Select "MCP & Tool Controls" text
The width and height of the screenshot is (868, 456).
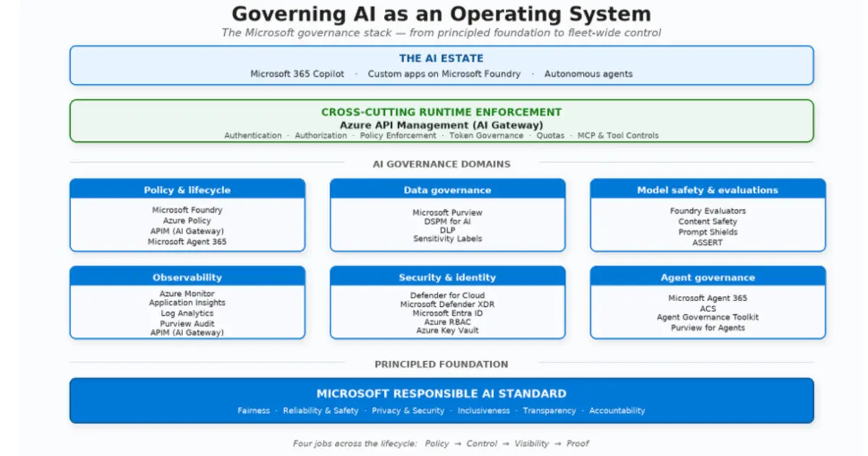(x=618, y=135)
